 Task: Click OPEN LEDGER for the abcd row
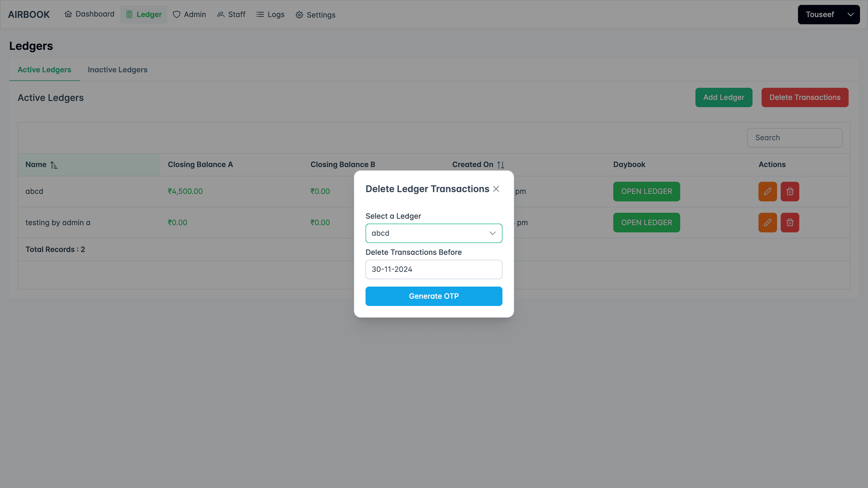click(646, 191)
